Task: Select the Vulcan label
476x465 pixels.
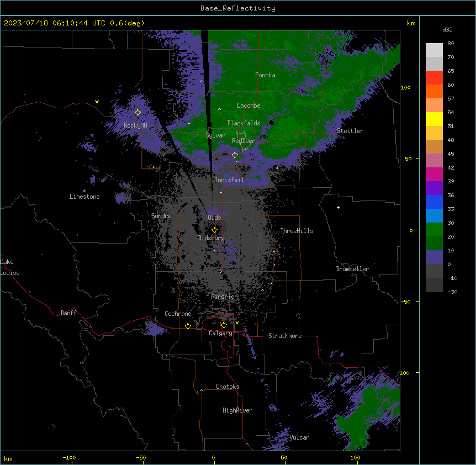Action: (299, 438)
